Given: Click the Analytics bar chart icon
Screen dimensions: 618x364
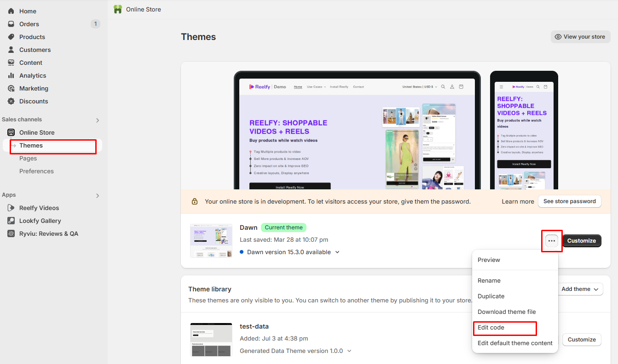Looking at the screenshot, I should pyautogui.click(x=11, y=75).
